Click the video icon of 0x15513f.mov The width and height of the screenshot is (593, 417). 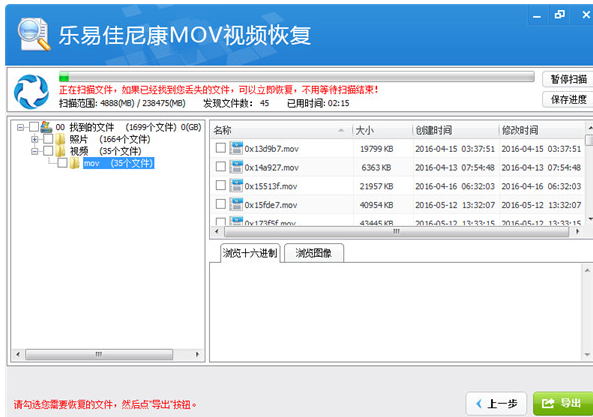click(236, 186)
